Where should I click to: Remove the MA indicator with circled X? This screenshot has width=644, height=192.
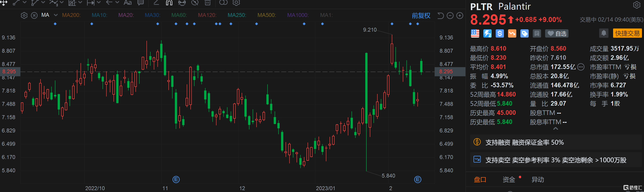[x=34, y=15]
